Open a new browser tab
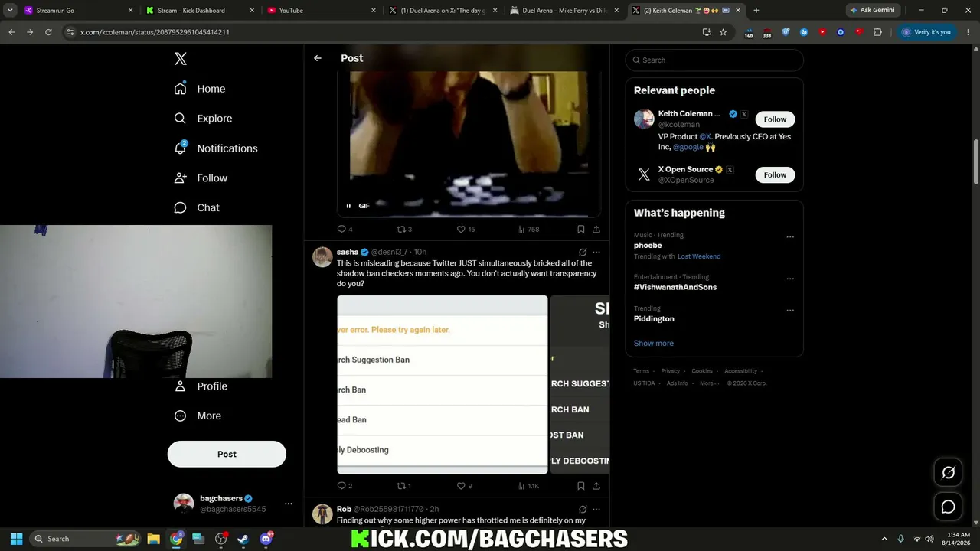The width and height of the screenshot is (980, 551). coord(756,11)
